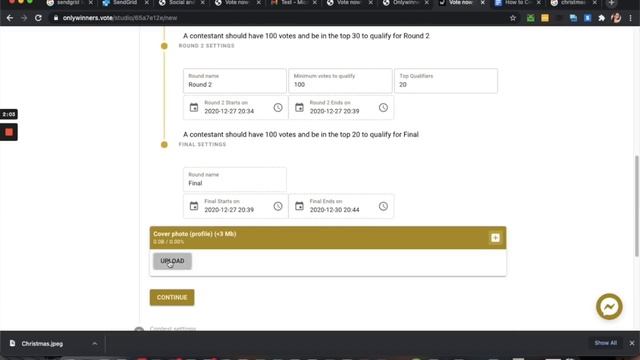Open time picker for Round 2 Ends on
640x360 pixels.
click(383, 108)
